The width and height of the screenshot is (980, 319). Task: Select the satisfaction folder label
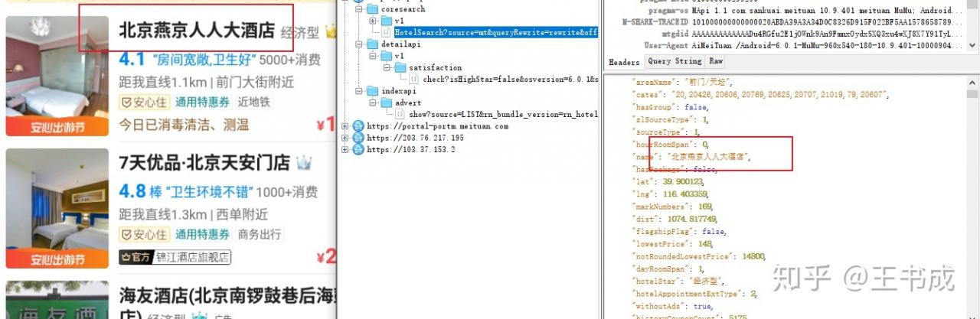coord(434,67)
